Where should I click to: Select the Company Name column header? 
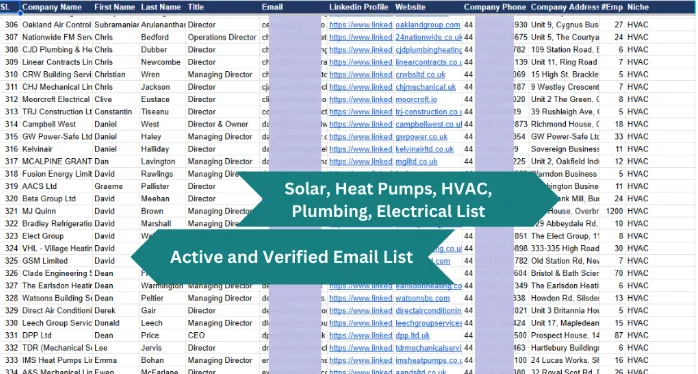52,7
